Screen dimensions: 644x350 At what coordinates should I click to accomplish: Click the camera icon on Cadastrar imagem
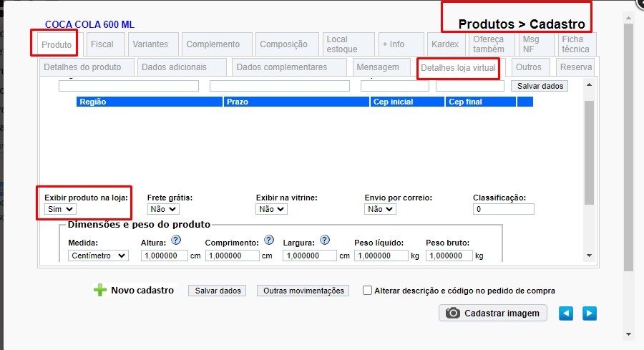coord(453,313)
